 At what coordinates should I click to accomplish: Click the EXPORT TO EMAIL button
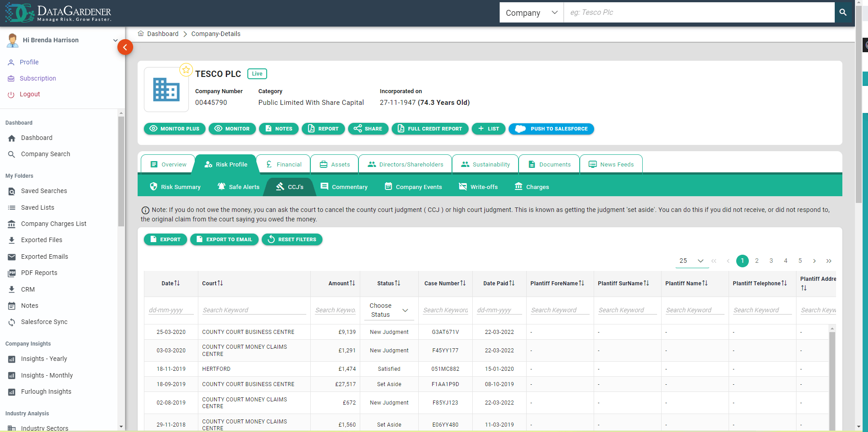tap(224, 239)
